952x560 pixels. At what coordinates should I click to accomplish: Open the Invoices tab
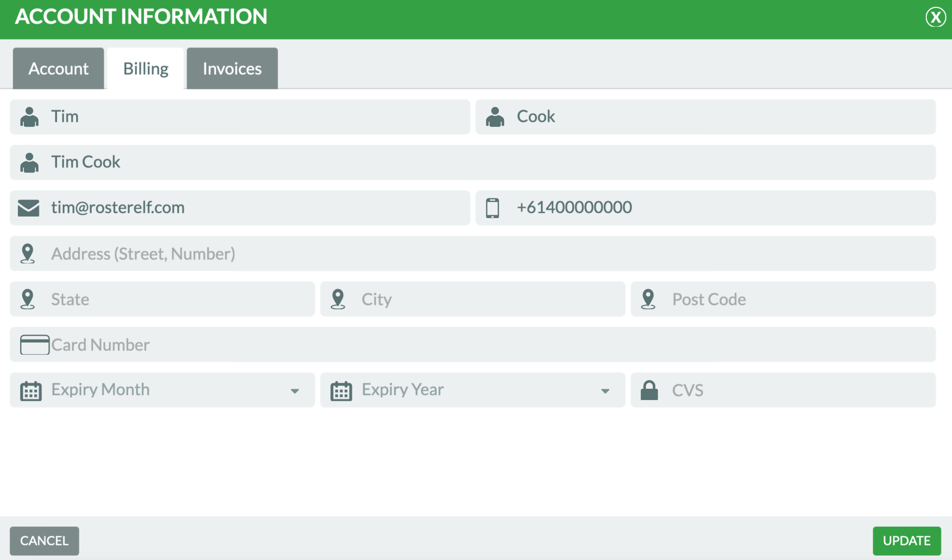(232, 68)
